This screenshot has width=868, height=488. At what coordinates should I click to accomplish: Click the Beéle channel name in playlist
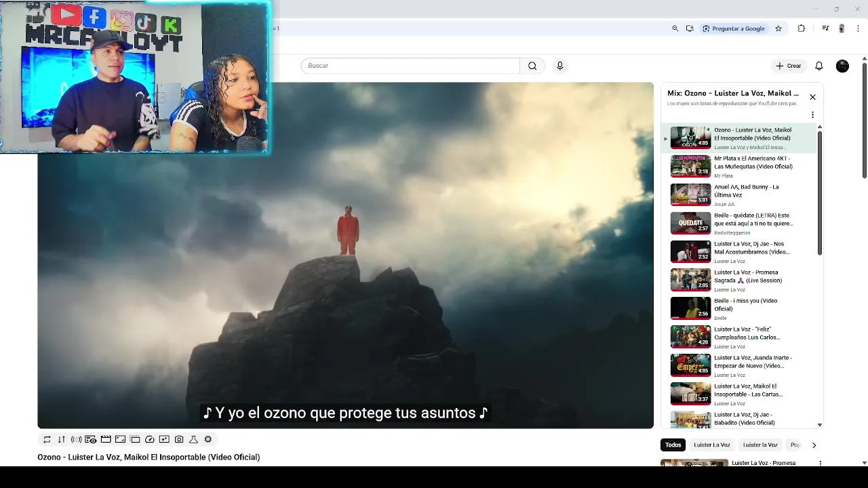point(720,318)
